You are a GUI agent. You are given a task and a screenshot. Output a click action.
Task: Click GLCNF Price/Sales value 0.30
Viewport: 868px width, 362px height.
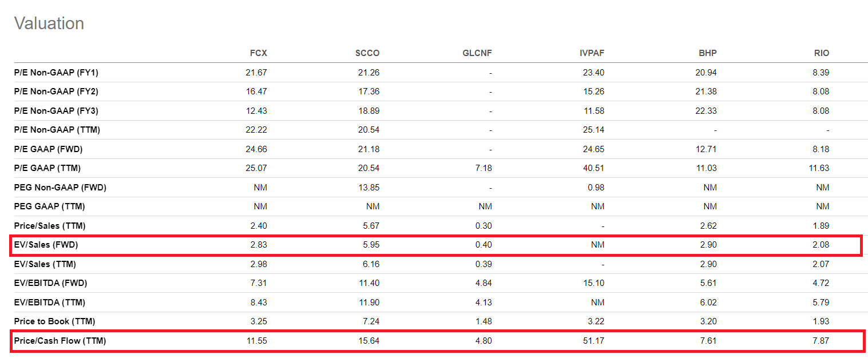(x=484, y=226)
